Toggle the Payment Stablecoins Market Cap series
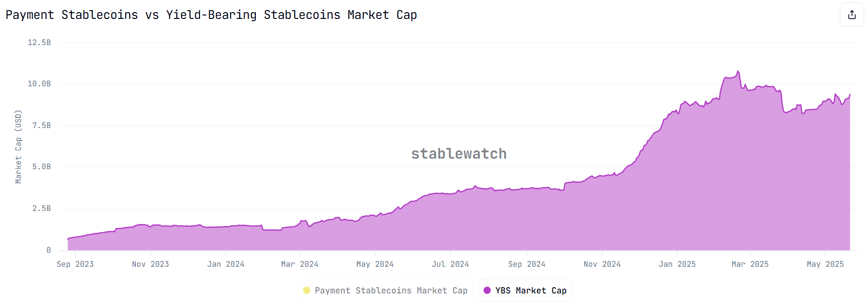Viewport: 868px width, 308px height. tap(385, 290)
